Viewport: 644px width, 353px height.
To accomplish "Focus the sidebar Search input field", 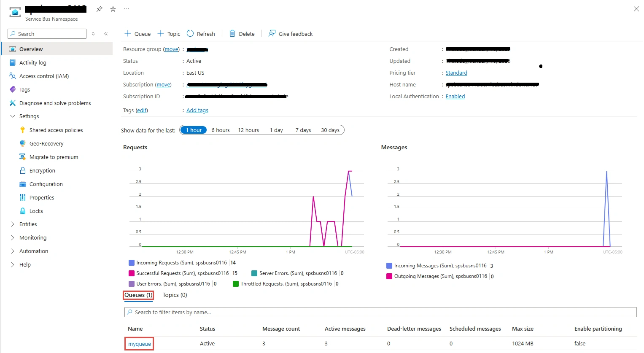I will [47, 34].
